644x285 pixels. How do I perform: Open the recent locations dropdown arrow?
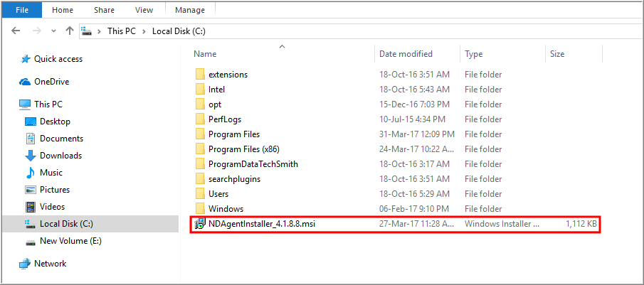[x=53, y=31]
